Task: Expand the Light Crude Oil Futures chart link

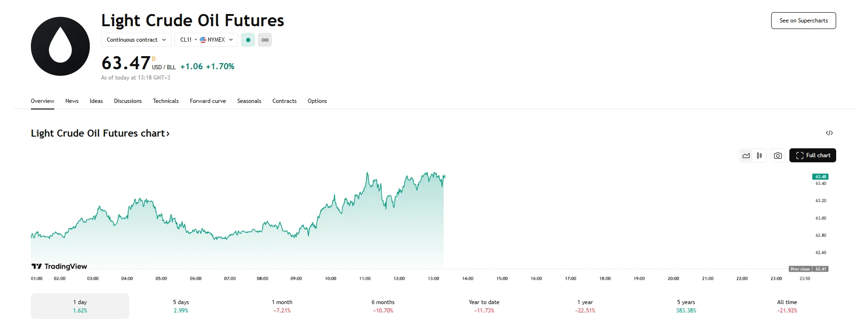Action: tap(100, 133)
